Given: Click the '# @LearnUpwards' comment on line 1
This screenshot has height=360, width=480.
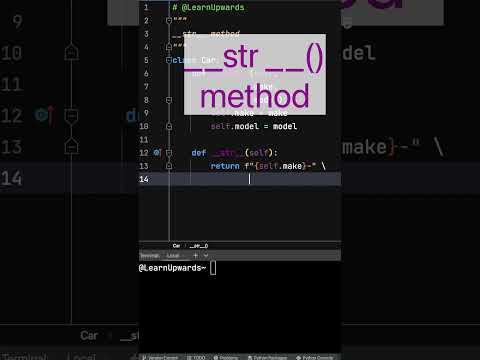Looking at the screenshot, I should [x=208, y=7].
